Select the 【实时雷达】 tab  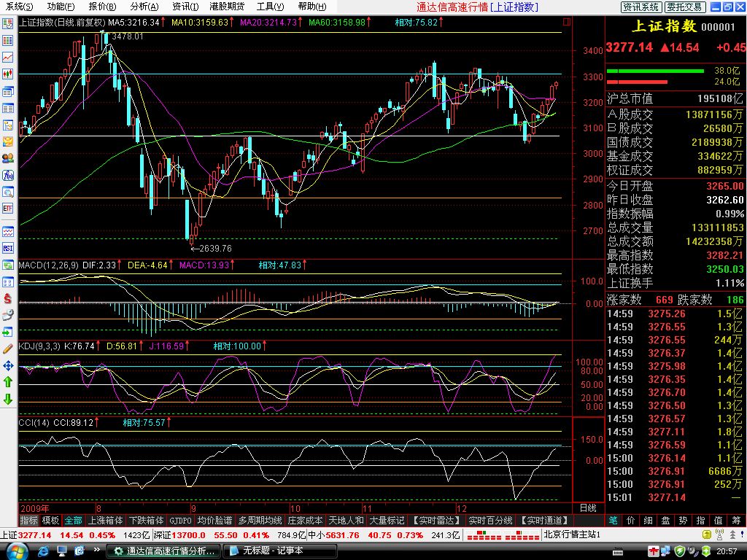[x=436, y=521]
